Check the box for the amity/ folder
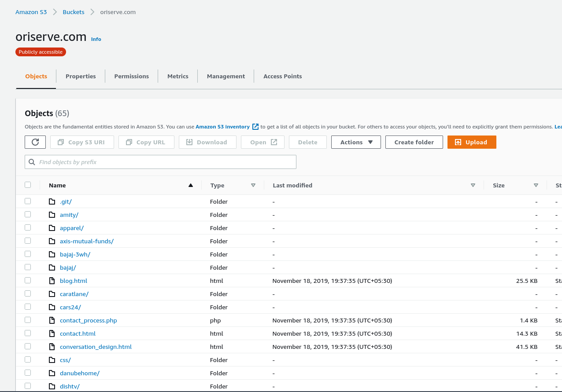562x392 pixels. 28,214
